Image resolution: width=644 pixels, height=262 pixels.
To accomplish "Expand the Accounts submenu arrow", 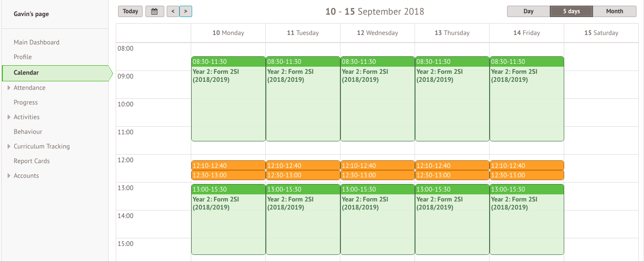I will point(9,175).
